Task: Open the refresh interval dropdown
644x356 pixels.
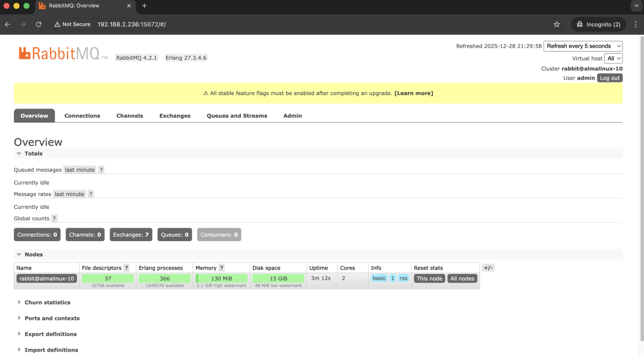Action: pyautogui.click(x=583, y=46)
